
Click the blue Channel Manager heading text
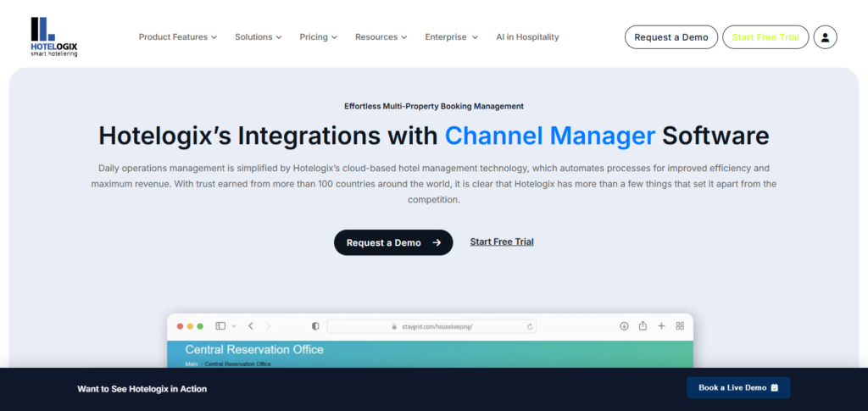coord(550,136)
